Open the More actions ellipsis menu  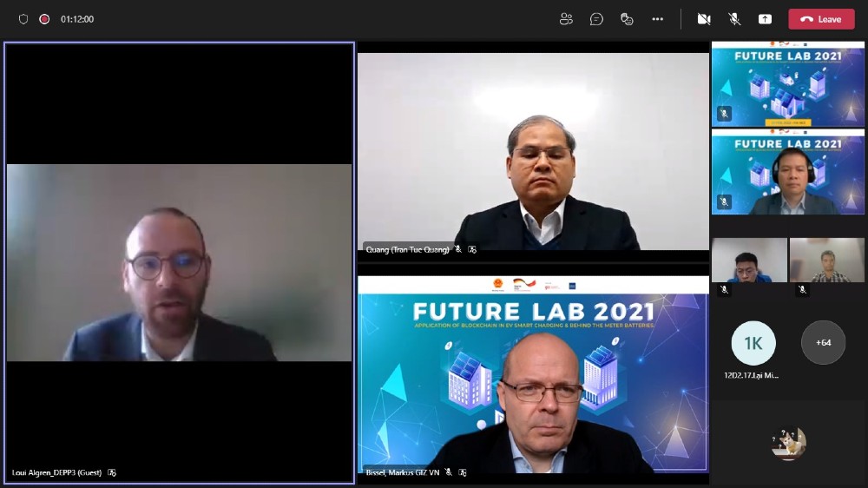657,19
